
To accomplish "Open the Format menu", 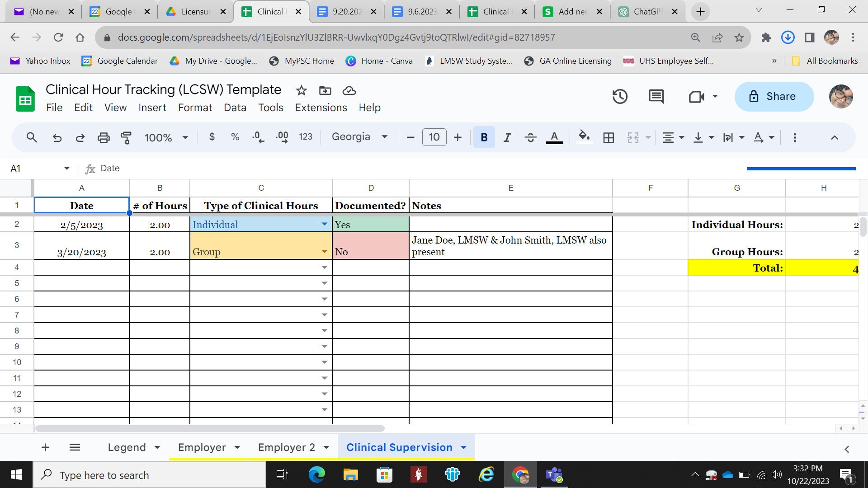I will [x=195, y=108].
